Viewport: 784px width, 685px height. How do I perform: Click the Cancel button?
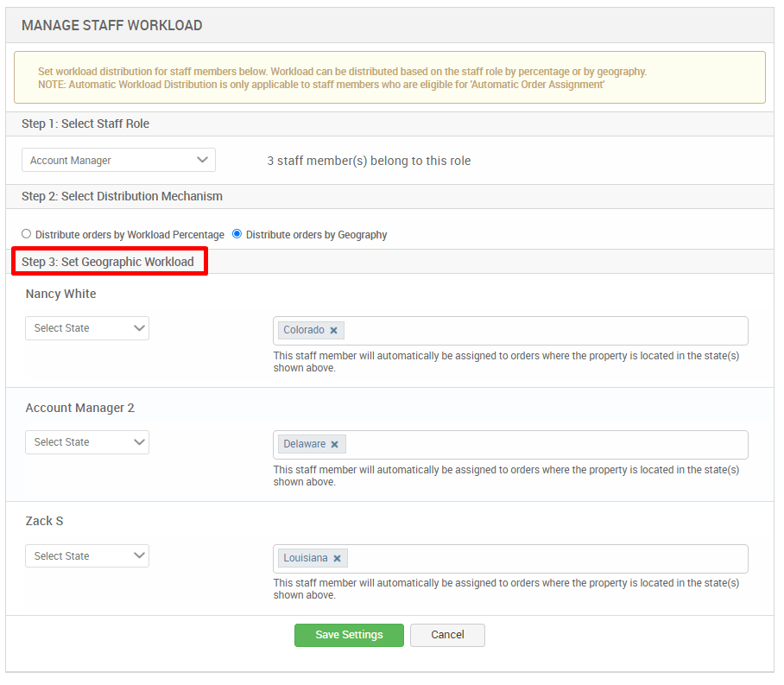[447, 635]
